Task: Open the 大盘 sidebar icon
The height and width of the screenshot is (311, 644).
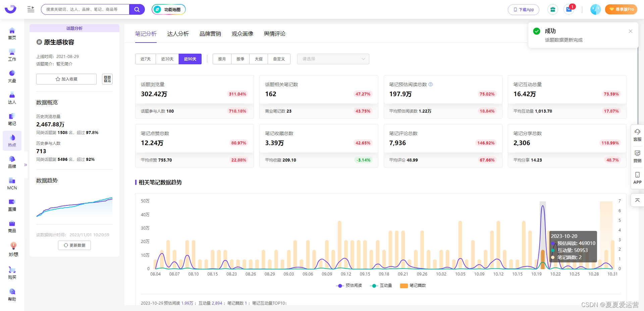Action: tap(12, 76)
